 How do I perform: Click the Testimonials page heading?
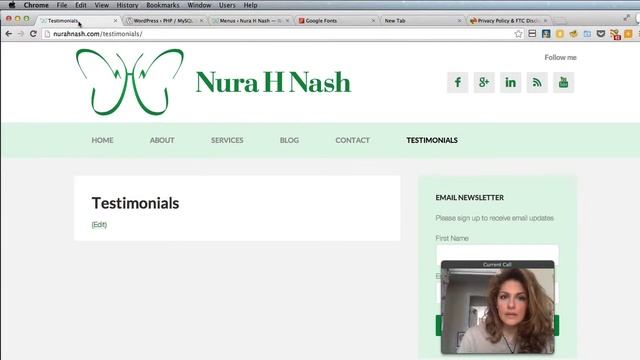(x=135, y=203)
